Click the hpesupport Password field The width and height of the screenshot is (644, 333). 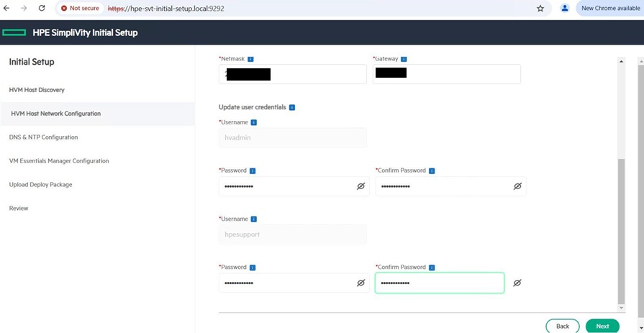294,283
